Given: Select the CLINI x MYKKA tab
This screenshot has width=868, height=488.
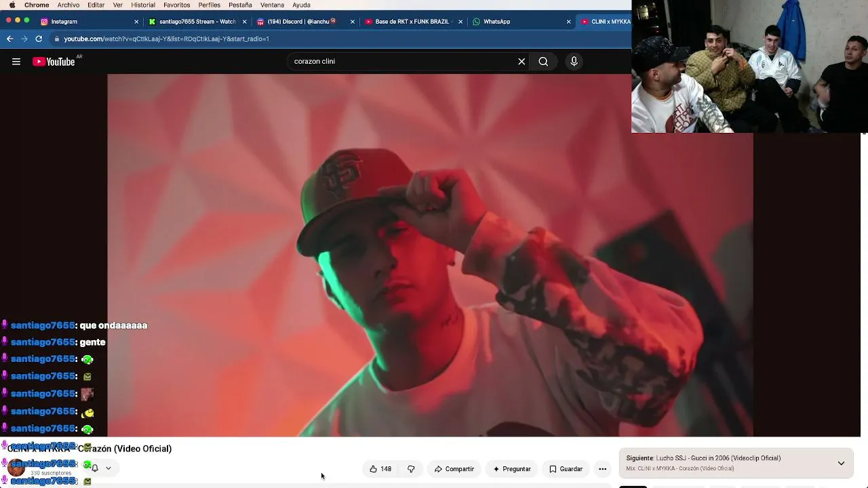Looking at the screenshot, I should pos(605,22).
